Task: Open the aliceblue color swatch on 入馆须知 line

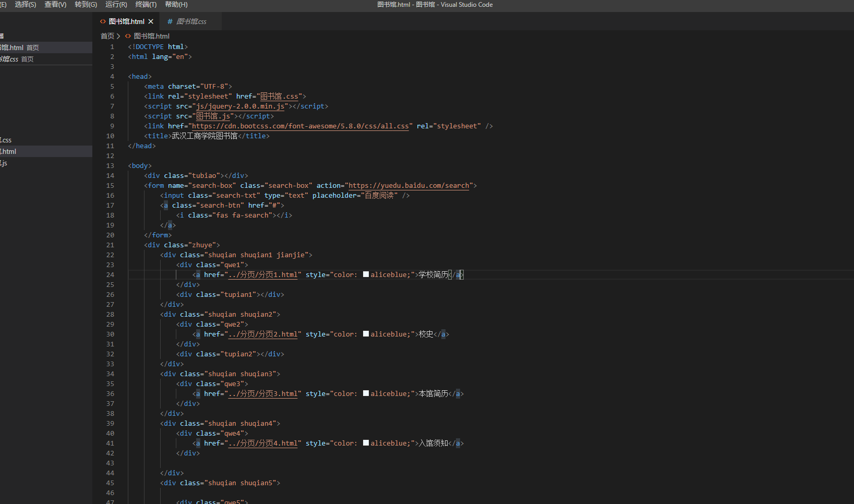Action: 366,443
